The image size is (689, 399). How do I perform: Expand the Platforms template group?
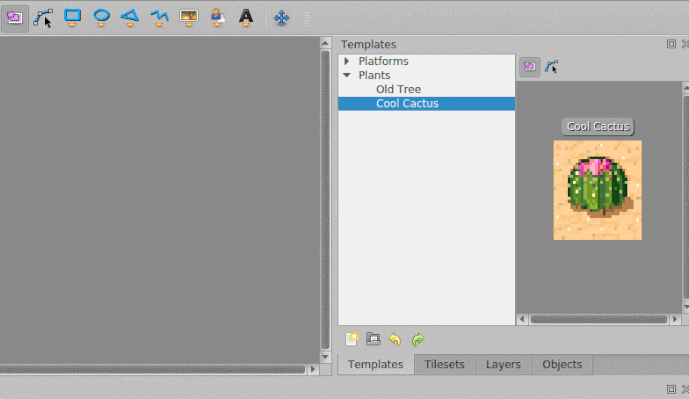347,61
